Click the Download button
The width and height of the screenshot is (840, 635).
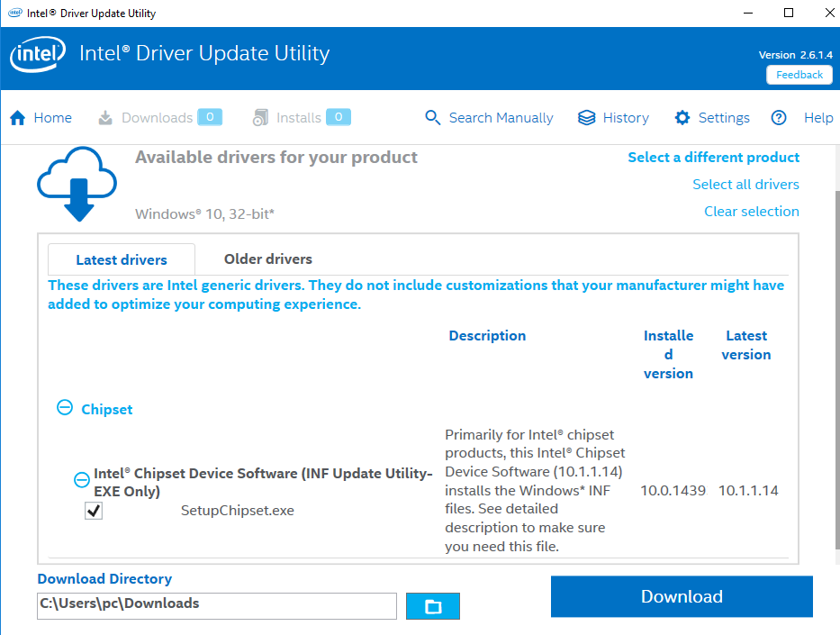click(x=682, y=596)
